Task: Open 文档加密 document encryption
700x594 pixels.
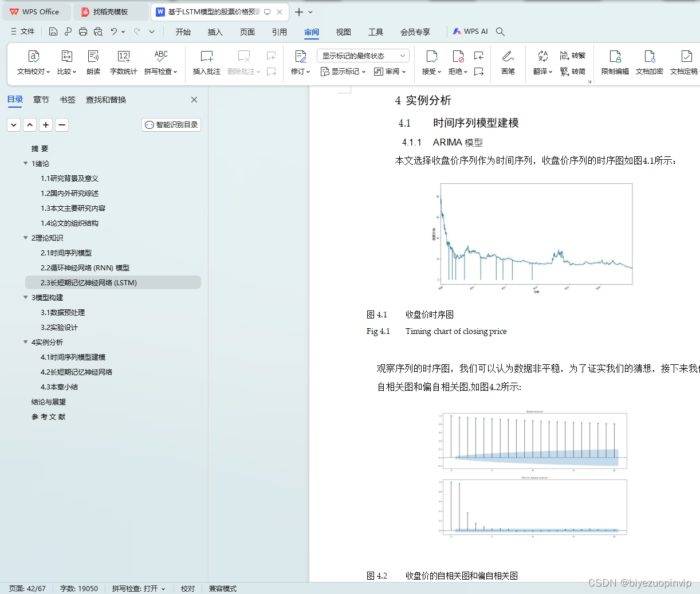Action: click(650, 63)
